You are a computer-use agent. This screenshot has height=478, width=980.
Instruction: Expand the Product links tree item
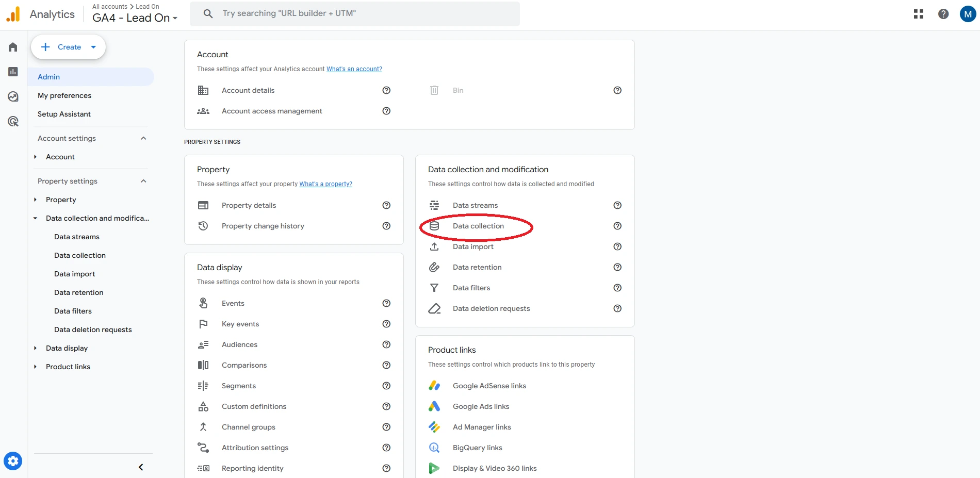35,367
